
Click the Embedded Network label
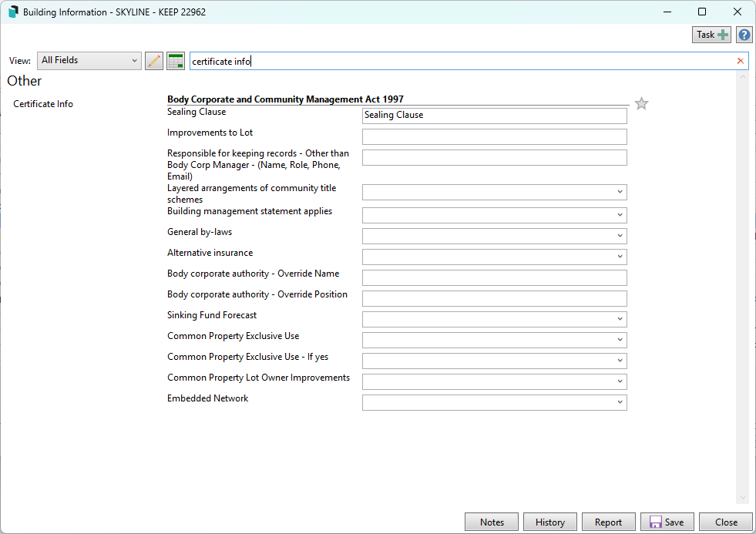coord(208,398)
